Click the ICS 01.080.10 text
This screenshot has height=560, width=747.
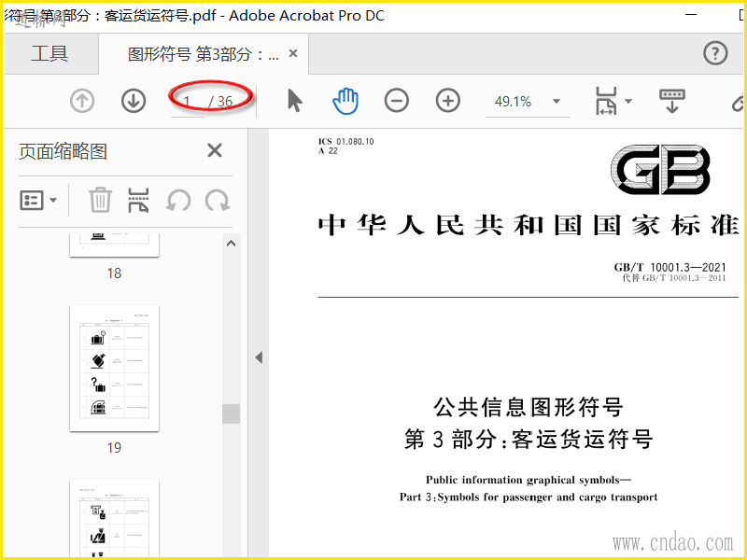click(345, 142)
